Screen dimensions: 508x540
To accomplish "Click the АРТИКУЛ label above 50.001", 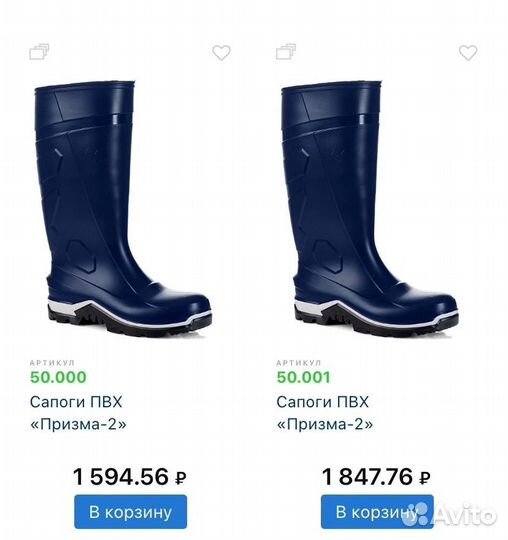I will click(299, 363).
